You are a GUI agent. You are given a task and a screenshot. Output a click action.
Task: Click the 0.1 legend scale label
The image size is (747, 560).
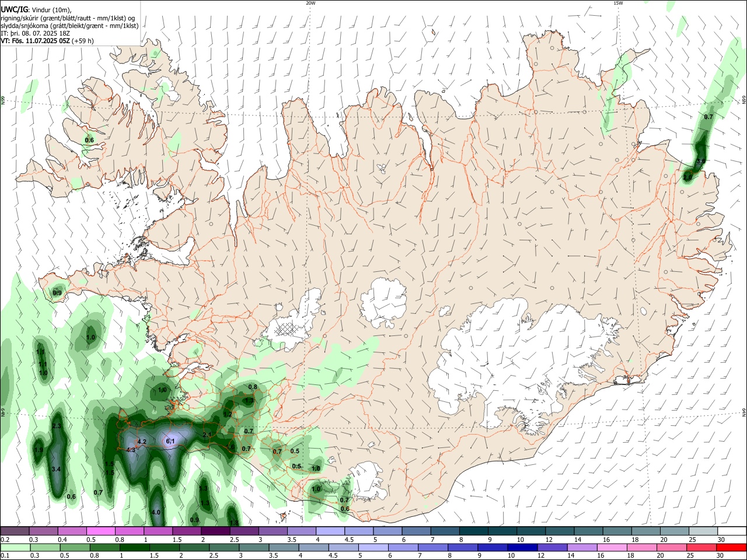point(5,555)
